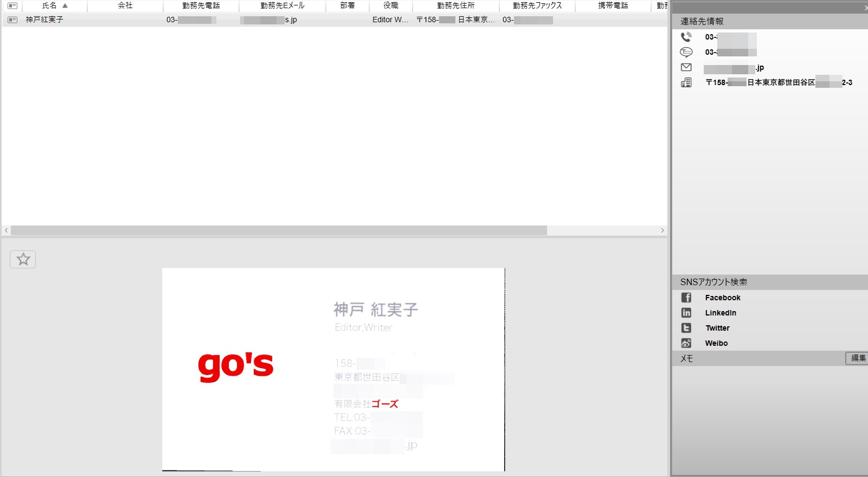Click the phone icon in contact info
This screenshot has width=868, height=477.
point(686,37)
